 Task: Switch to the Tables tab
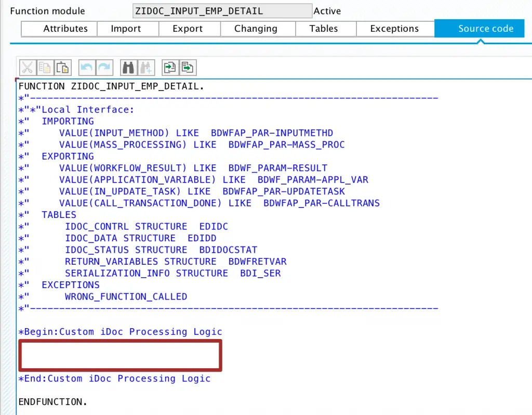coord(324,29)
